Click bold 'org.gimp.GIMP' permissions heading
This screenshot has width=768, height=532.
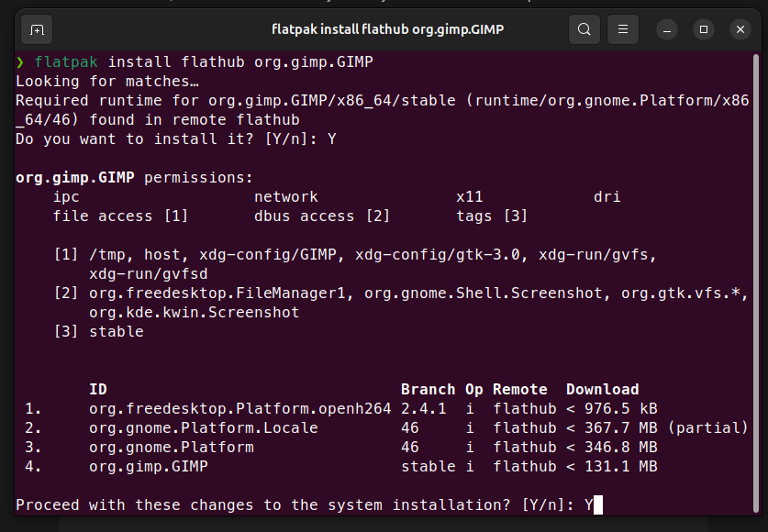point(75,178)
